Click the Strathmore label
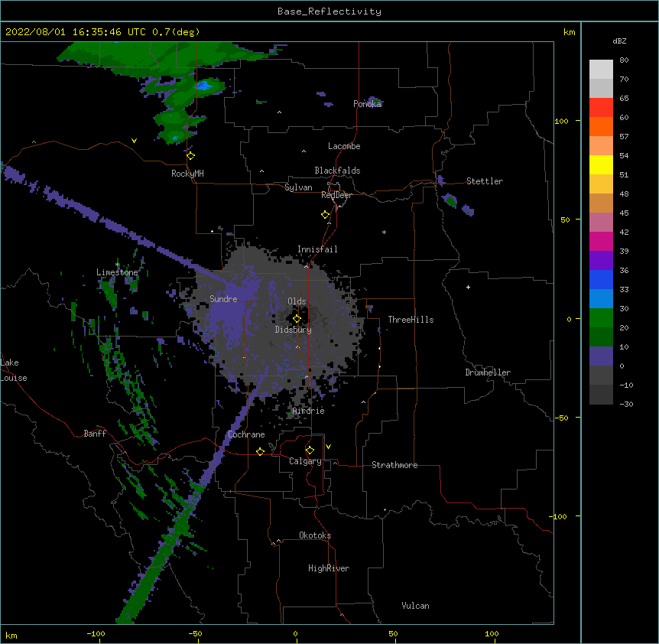 point(394,465)
